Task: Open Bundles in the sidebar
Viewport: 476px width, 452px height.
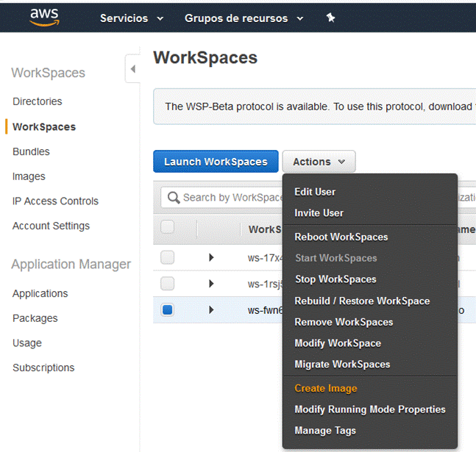Action: coord(31,151)
